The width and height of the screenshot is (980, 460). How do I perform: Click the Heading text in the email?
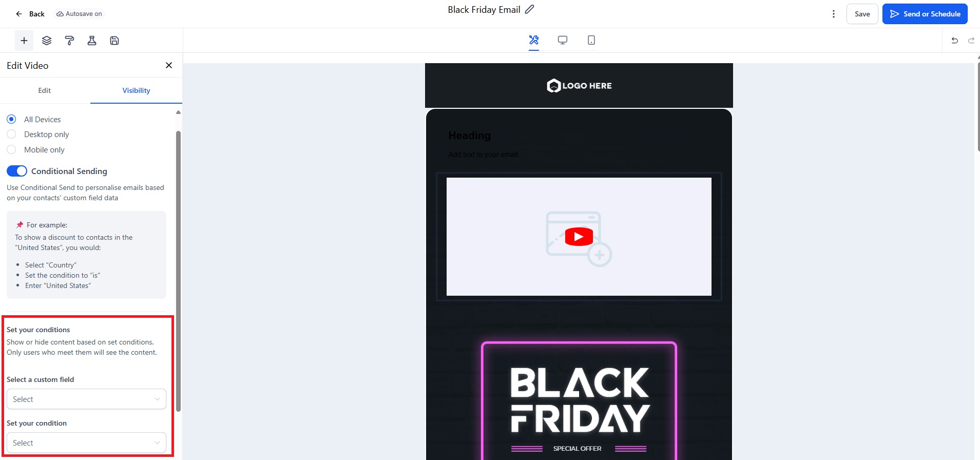[469, 136]
